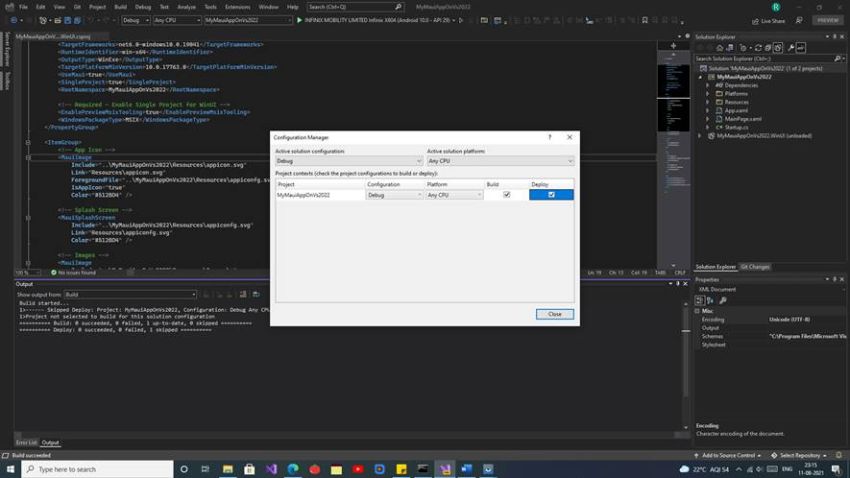This screenshot has width=850, height=478.
Task: Click the Output window vertical scrollbar
Action: [x=686, y=366]
